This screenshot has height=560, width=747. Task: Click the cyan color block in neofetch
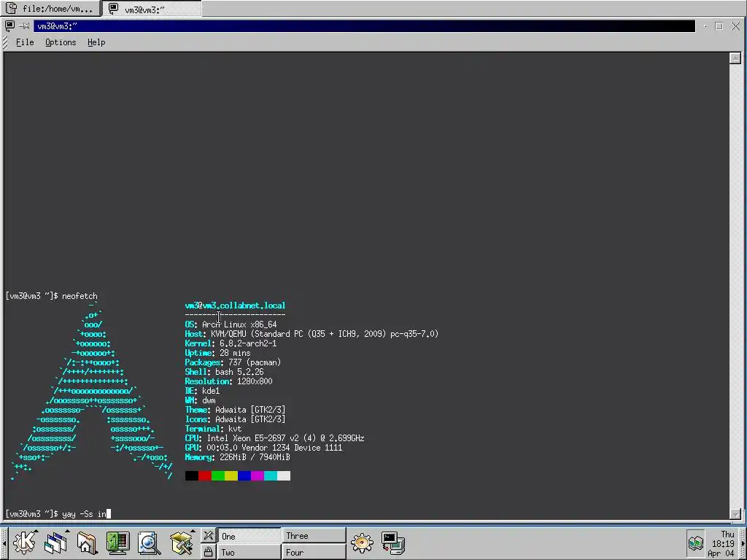coord(271,475)
